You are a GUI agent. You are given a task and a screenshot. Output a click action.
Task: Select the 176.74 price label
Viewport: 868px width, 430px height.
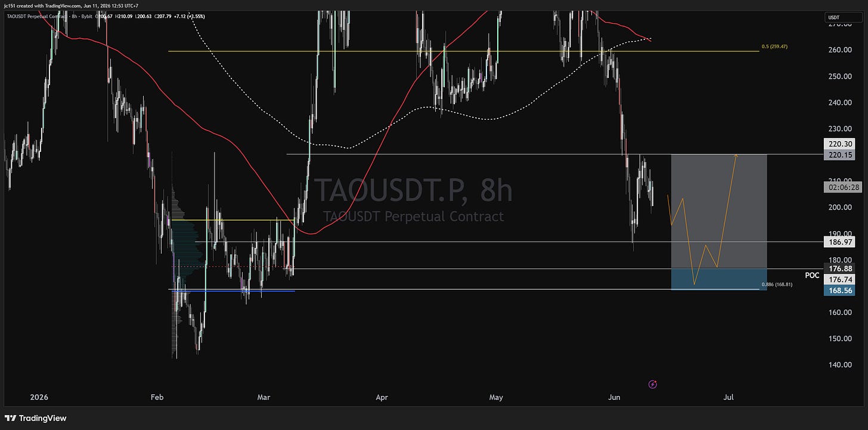(x=839, y=279)
